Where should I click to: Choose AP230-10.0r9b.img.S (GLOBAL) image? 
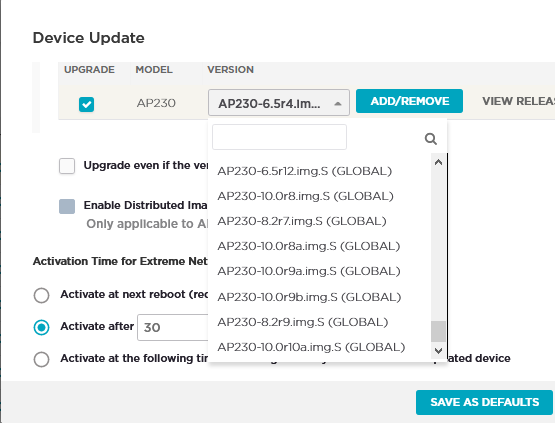(x=309, y=297)
